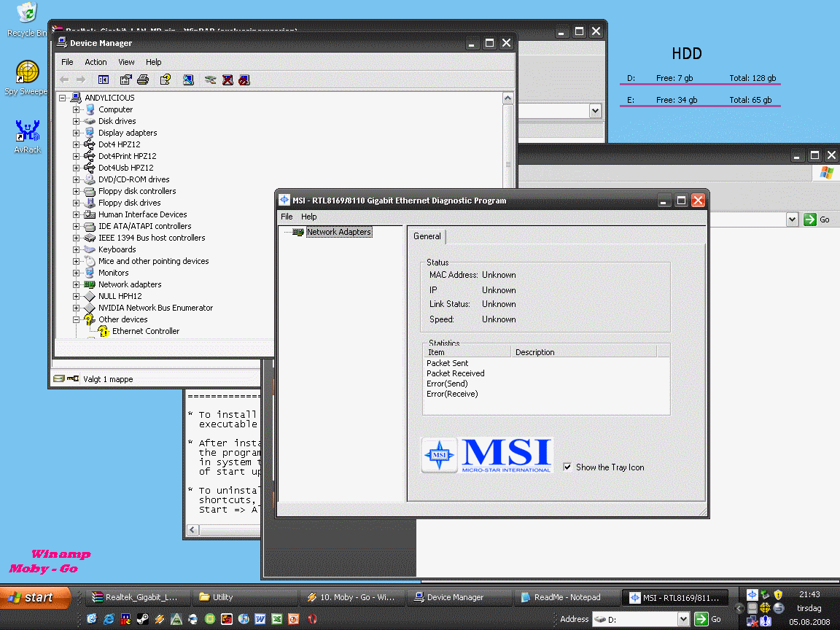The width and height of the screenshot is (840, 630).
Task: Click the Show/Hide Console Tree toolbar icon
Action: [104, 79]
